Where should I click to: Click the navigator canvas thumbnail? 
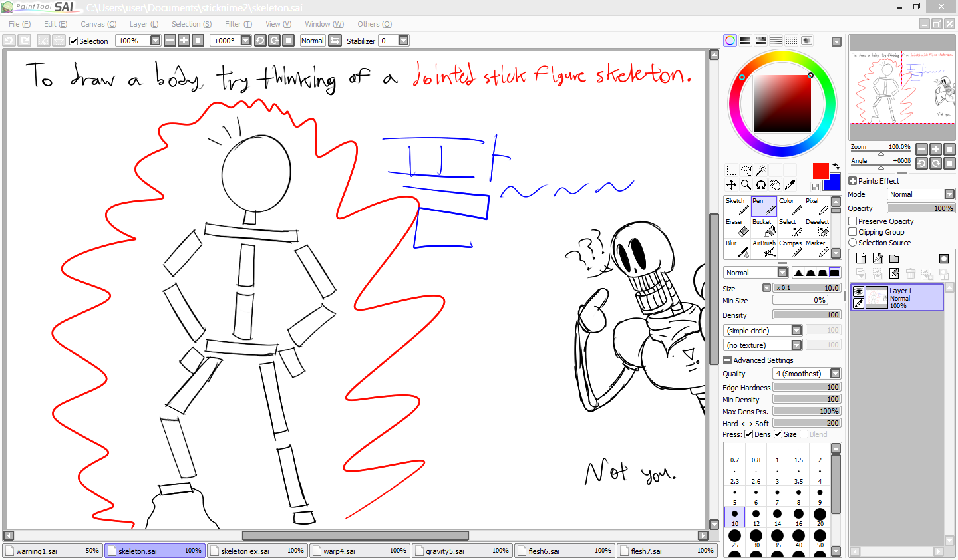pos(901,86)
